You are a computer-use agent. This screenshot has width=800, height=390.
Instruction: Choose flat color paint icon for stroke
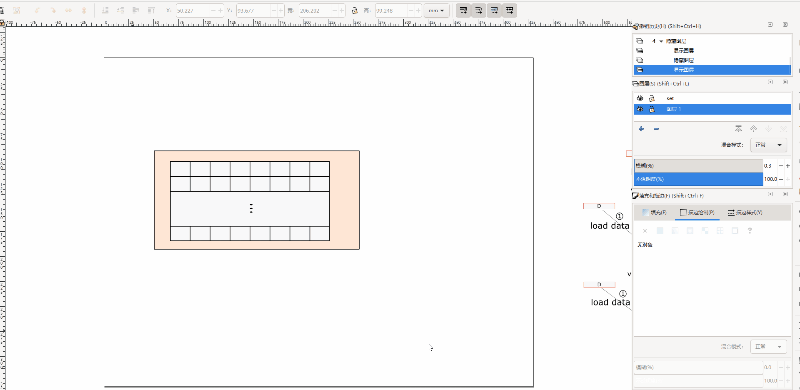(660, 231)
